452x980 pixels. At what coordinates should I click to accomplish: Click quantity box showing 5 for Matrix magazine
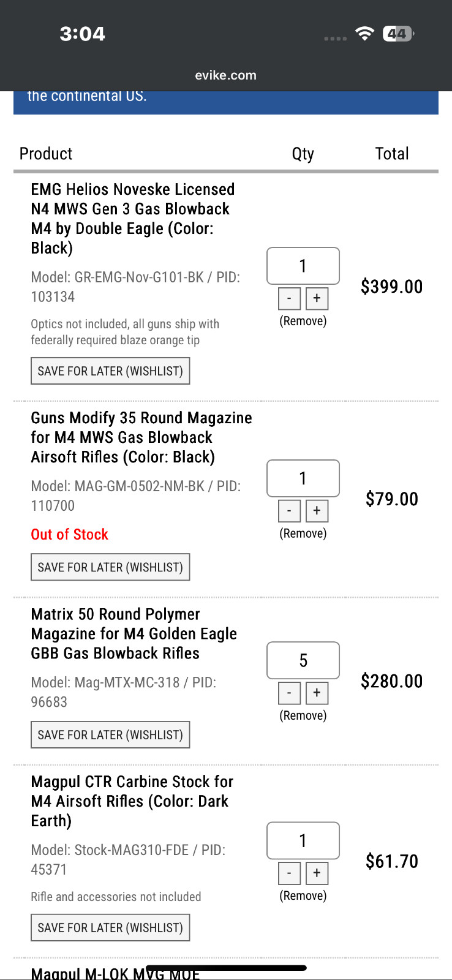coord(303,660)
